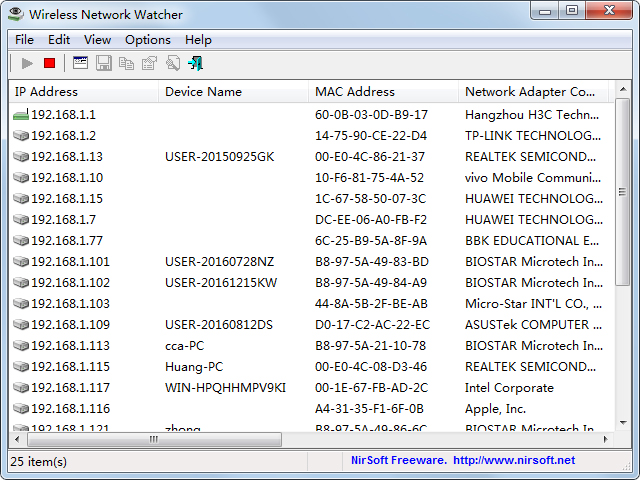This screenshot has height=480, width=640.
Task: Click the ASUSTek COMPUTER company cell
Action: [533, 324]
